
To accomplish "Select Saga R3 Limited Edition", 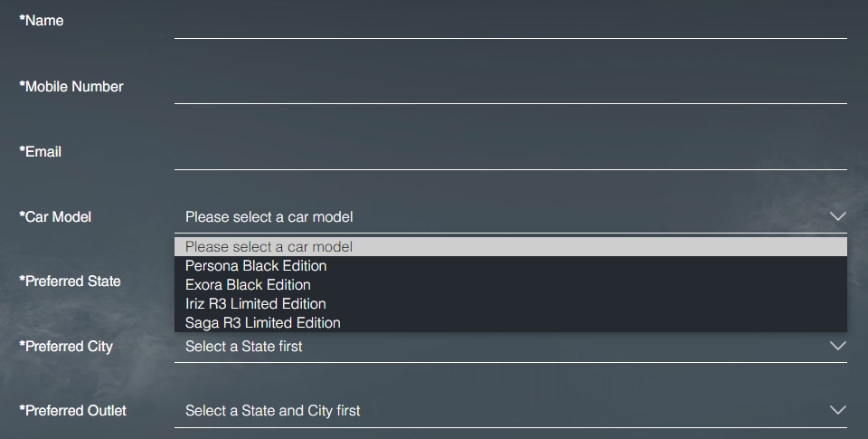I will 262,323.
